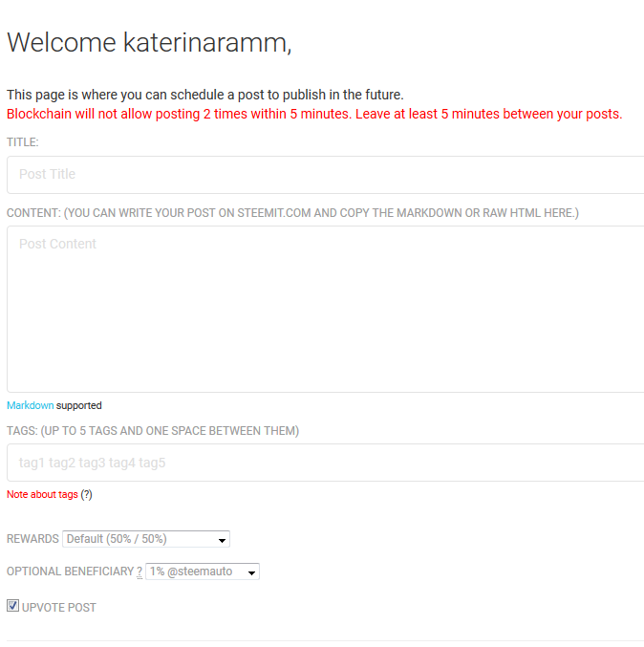Open the 1% @steemauto beneficiary dropdown
Image resolution: width=644 pixels, height=647 pixels.
pos(203,572)
